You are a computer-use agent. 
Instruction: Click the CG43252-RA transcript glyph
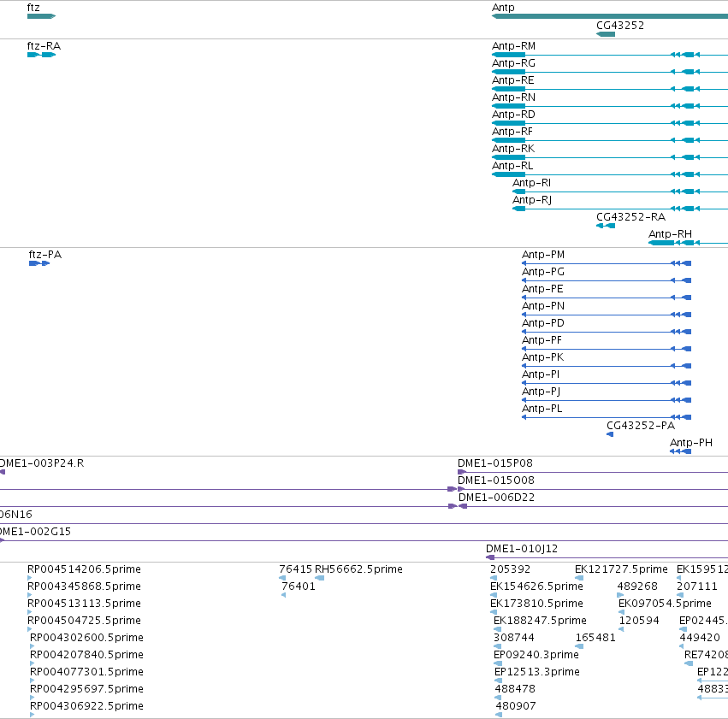click(606, 226)
